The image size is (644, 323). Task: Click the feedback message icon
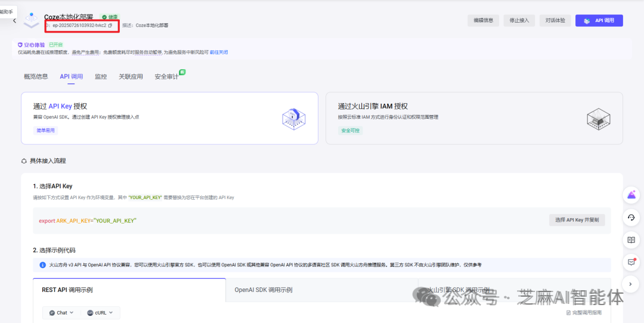[x=631, y=262]
